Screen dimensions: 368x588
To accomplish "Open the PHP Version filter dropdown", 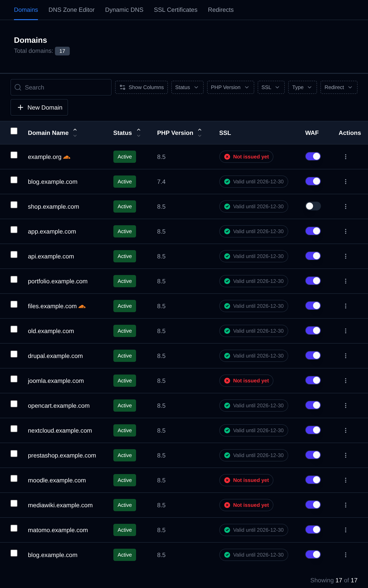I will tap(230, 87).
